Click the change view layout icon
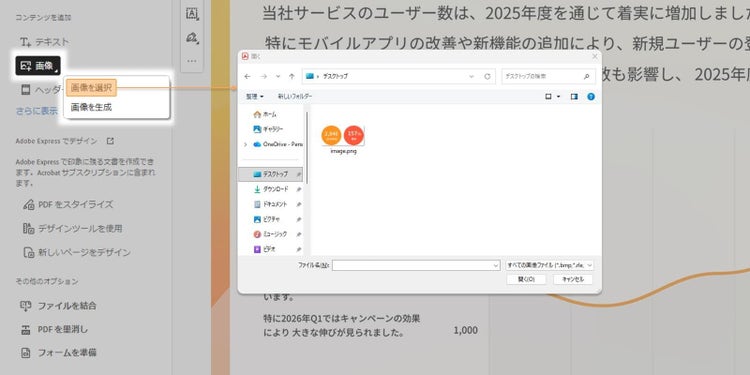The height and width of the screenshot is (375, 750). coord(549,97)
